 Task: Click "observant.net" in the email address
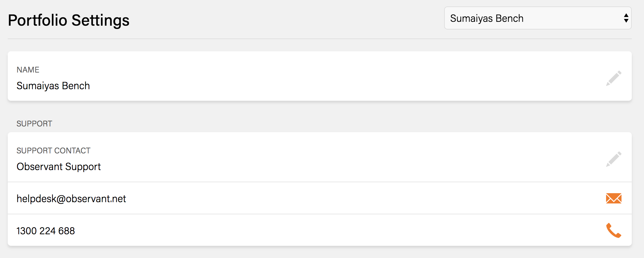[x=96, y=199]
